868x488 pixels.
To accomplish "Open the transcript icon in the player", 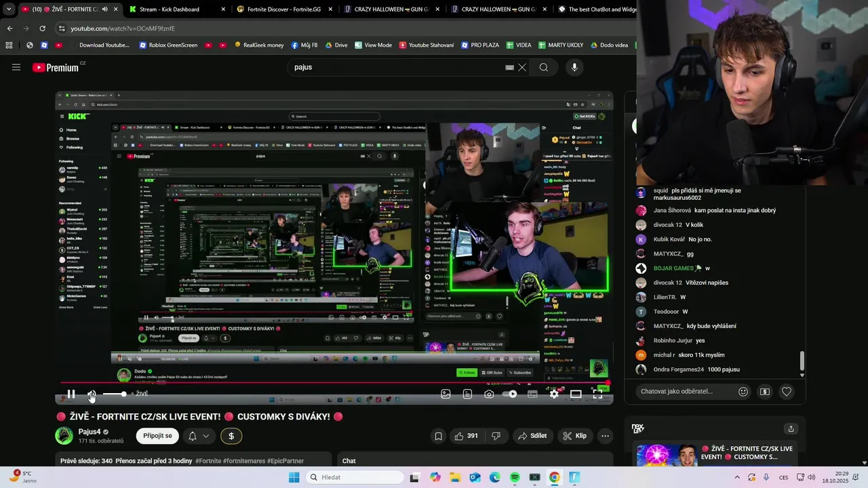I will (x=467, y=394).
